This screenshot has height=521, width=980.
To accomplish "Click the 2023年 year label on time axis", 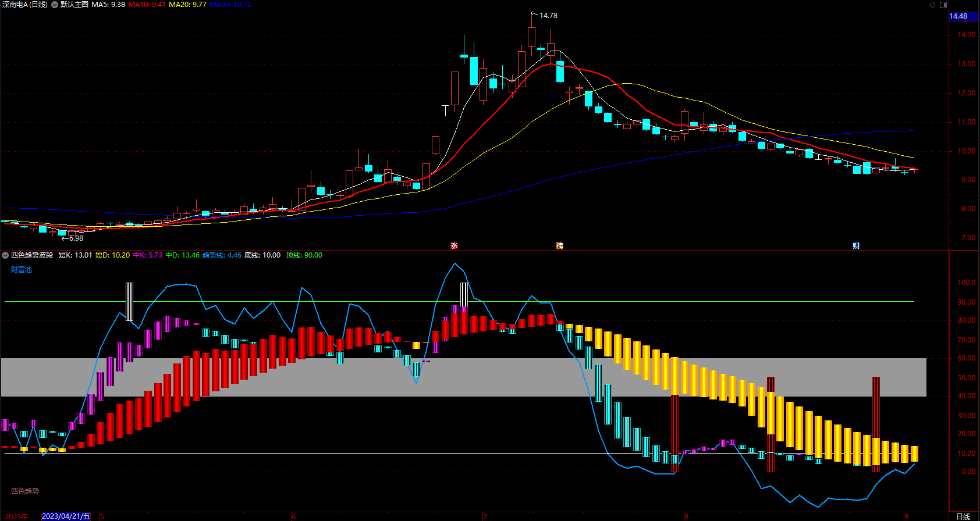I will click(x=16, y=516).
